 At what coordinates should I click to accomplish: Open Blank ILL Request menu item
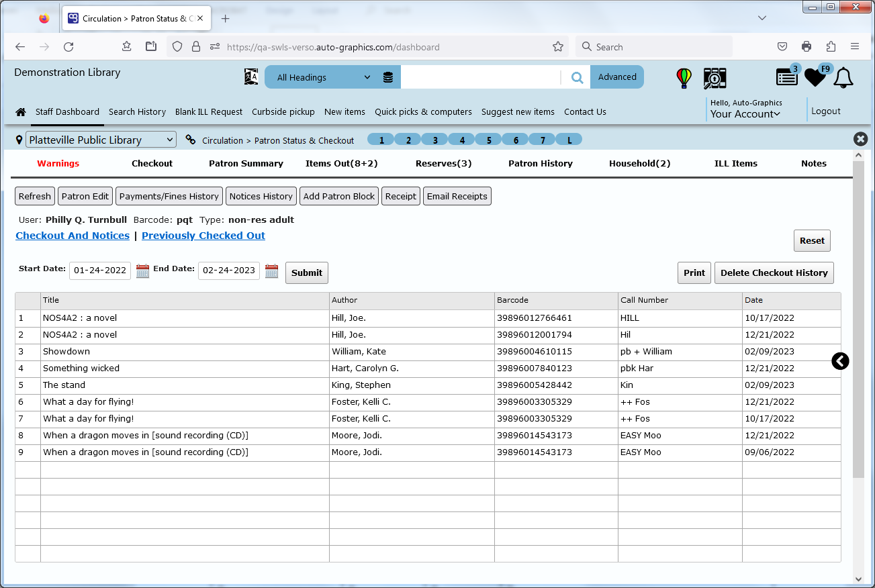[x=209, y=112]
